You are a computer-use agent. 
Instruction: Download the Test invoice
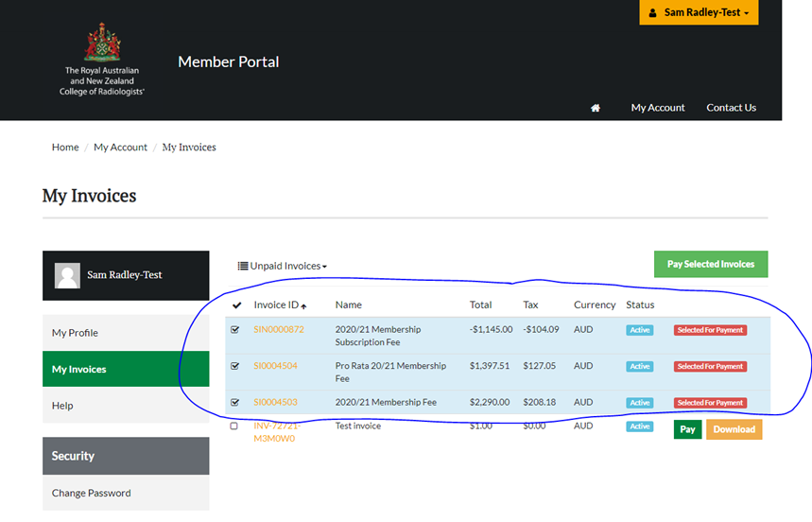(x=734, y=429)
